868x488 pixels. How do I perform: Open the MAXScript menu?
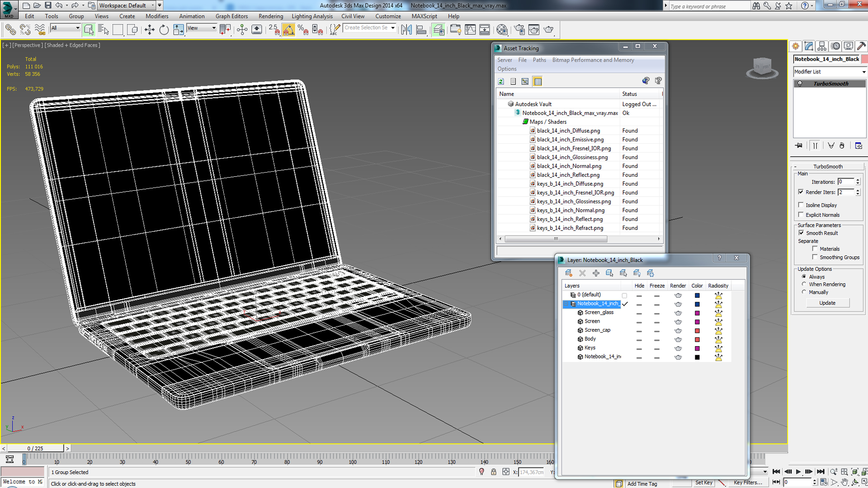[424, 16]
